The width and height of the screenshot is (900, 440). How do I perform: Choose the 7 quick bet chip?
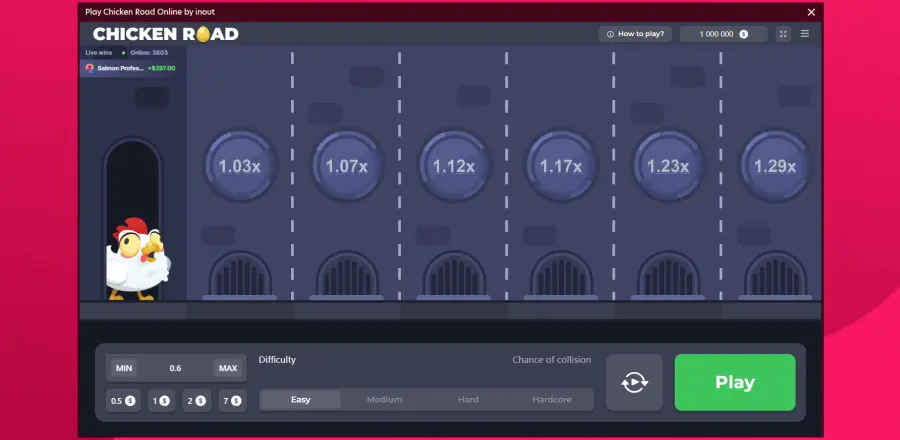click(x=232, y=401)
